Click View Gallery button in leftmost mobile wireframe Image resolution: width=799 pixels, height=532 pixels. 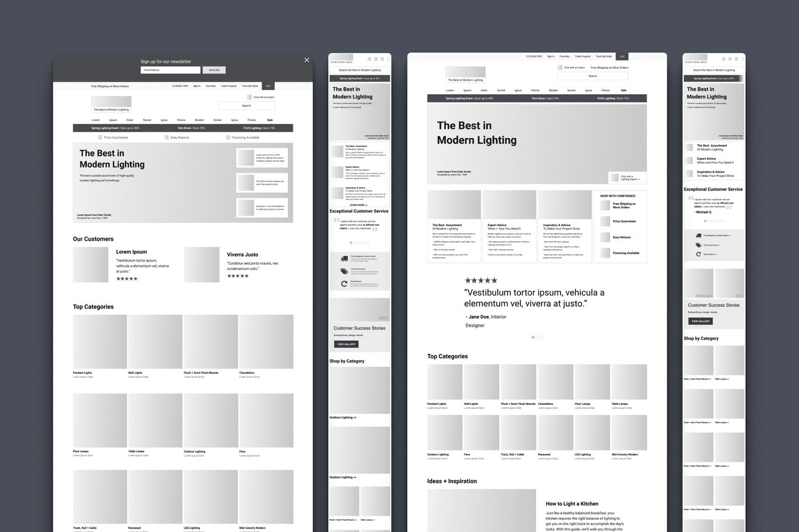346,344
